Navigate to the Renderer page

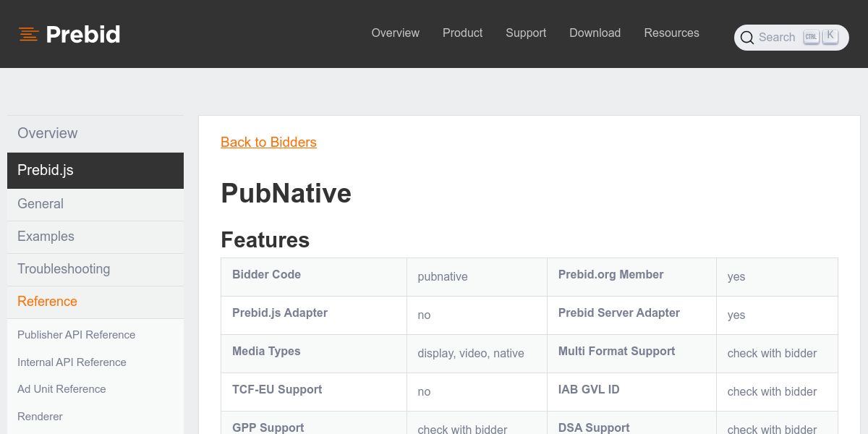[40, 417]
